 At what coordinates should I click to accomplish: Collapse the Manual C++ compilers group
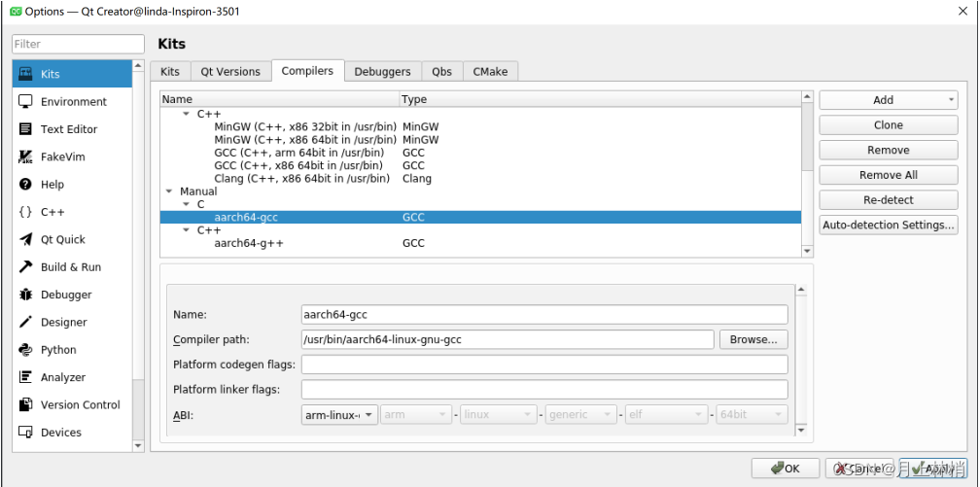coord(186,230)
